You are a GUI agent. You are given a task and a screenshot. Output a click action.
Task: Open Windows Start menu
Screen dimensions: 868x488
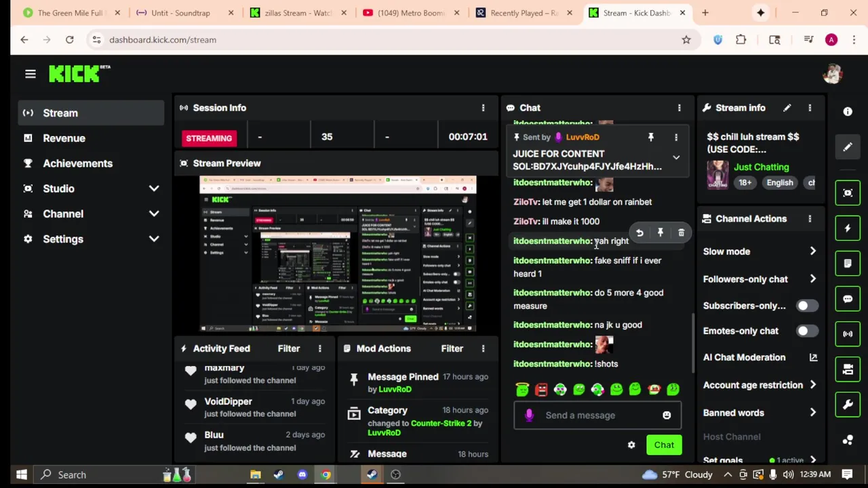[x=21, y=474]
